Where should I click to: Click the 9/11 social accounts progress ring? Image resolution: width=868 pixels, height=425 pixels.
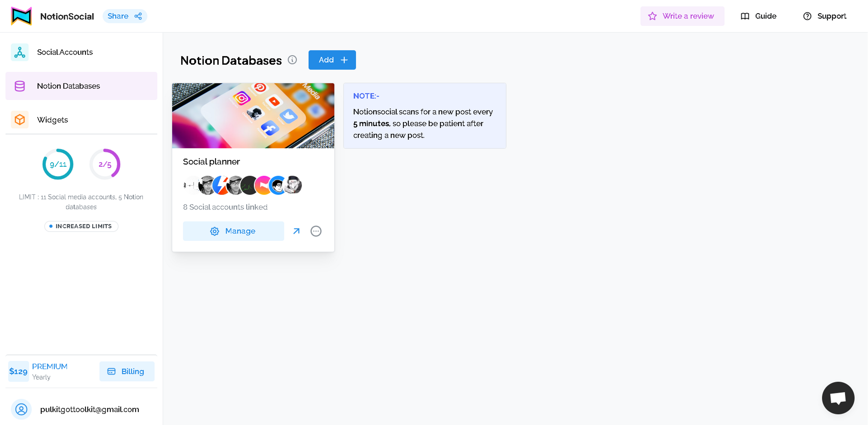[x=58, y=164]
